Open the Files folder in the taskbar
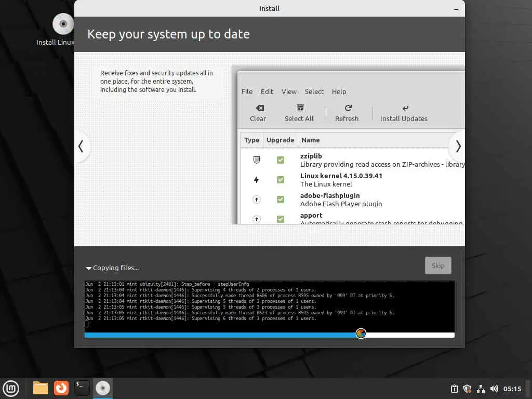 click(x=41, y=388)
